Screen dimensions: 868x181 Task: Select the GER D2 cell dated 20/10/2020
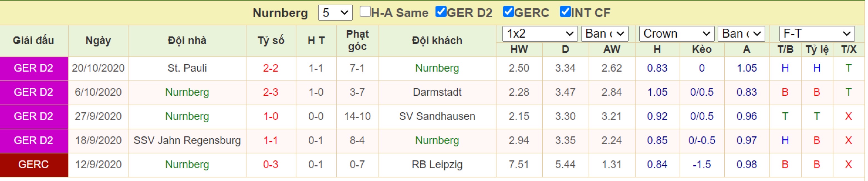[34, 69]
